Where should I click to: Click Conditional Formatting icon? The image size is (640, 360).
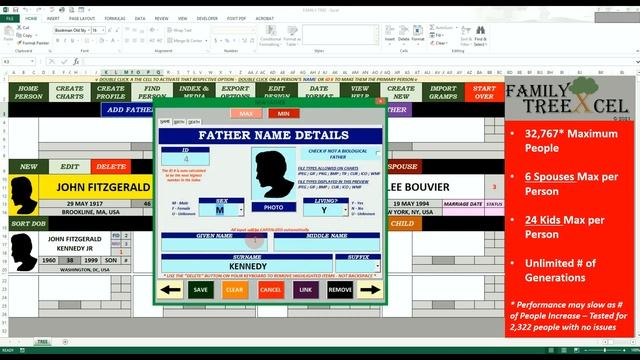click(x=270, y=31)
